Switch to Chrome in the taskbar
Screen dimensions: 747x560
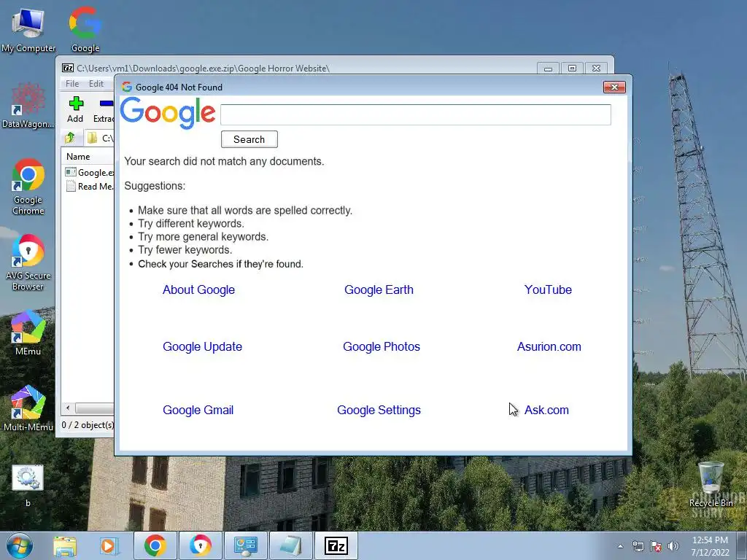coord(155,545)
